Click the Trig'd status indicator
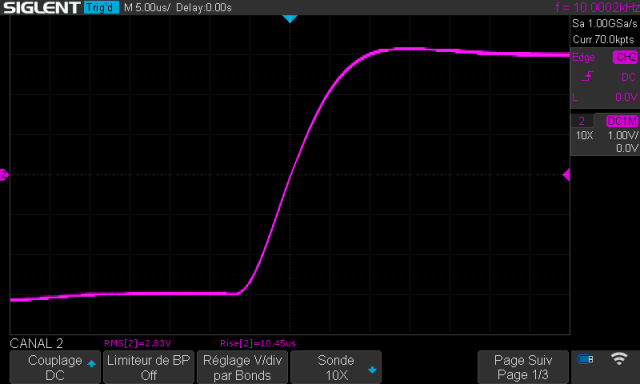The height and width of the screenshot is (384, 640). tap(101, 7)
